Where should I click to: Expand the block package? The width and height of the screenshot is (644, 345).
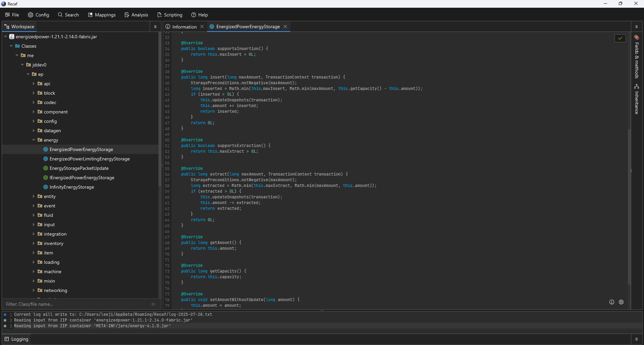(x=34, y=93)
